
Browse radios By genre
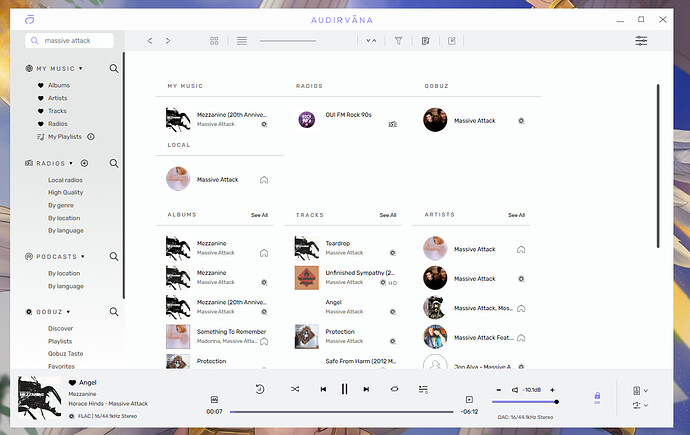pyautogui.click(x=61, y=205)
